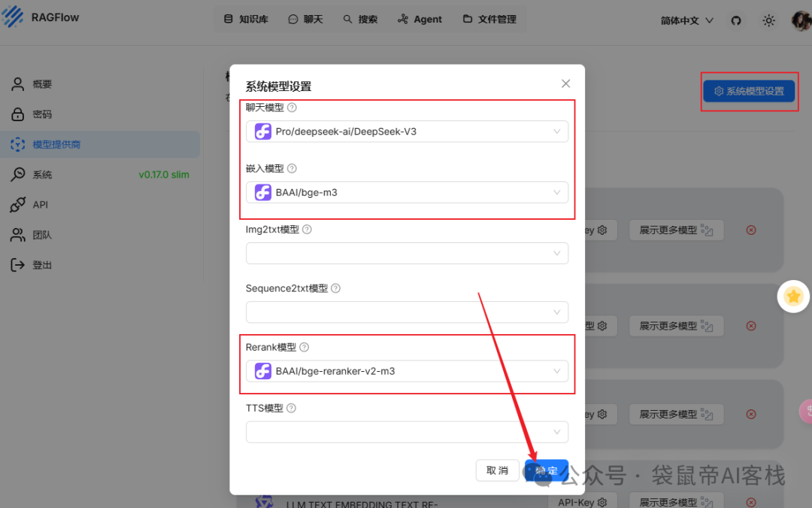This screenshot has height=508, width=812.
Task: Click the RAGFlow logo icon
Action: point(13,17)
